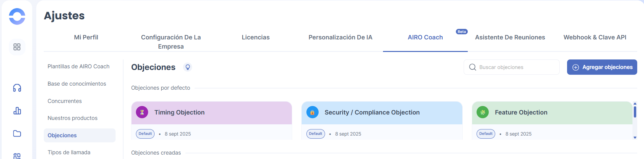Switch to the Mi Perfil tab
This screenshot has width=644, height=159.
point(86,37)
